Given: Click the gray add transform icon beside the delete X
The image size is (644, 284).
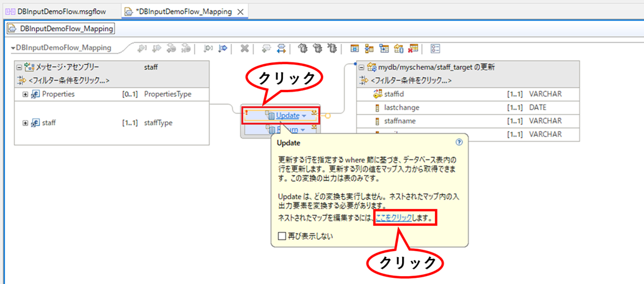Looking at the screenshot, I should click(268, 48).
